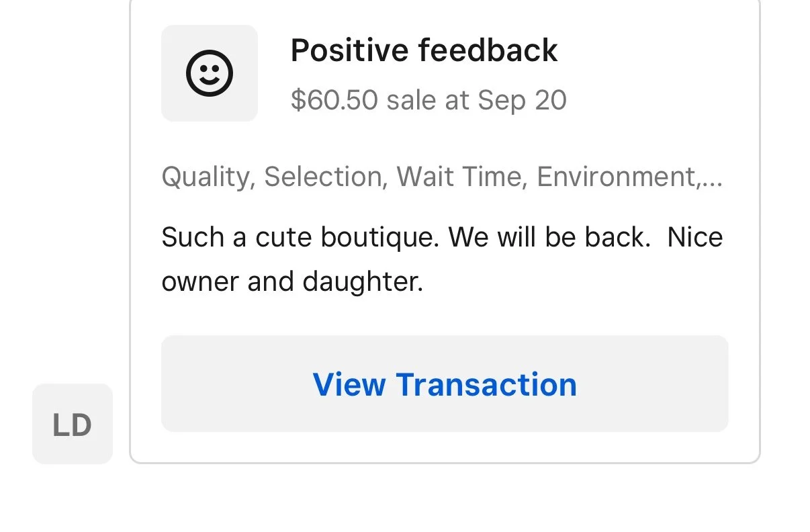Click the word 'Nice' in the review comment
810x532 pixels.
[x=694, y=238]
